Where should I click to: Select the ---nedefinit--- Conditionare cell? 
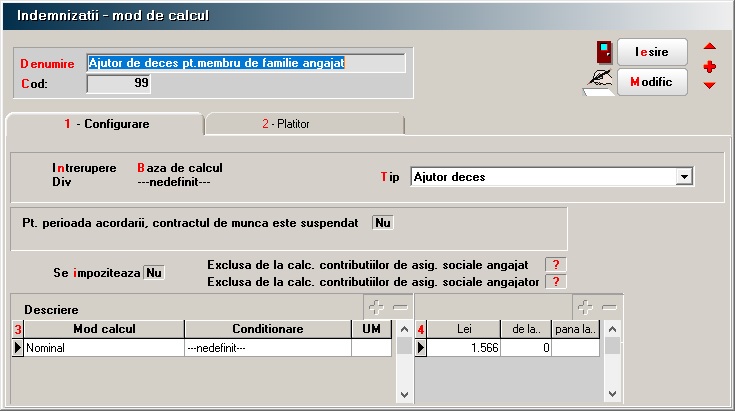(268, 348)
